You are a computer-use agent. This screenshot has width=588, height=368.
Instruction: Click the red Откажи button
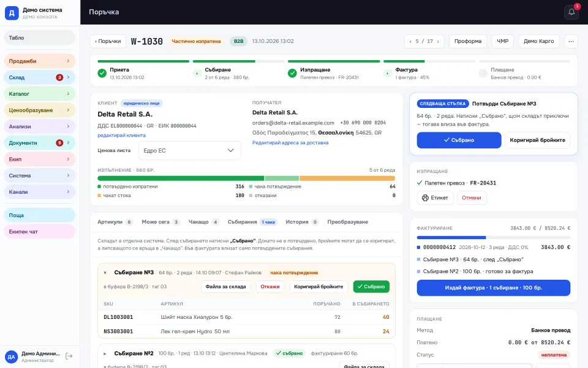(270, 286)
